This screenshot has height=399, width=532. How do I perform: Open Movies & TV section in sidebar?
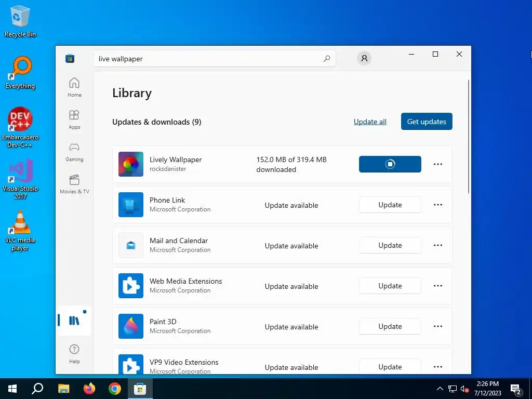pos(74,184)
